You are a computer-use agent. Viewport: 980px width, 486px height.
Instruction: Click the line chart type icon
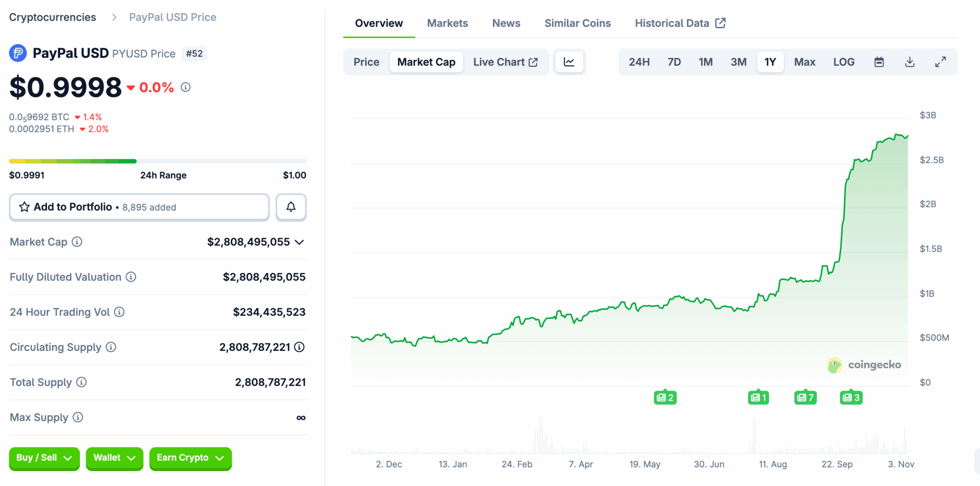569,62
